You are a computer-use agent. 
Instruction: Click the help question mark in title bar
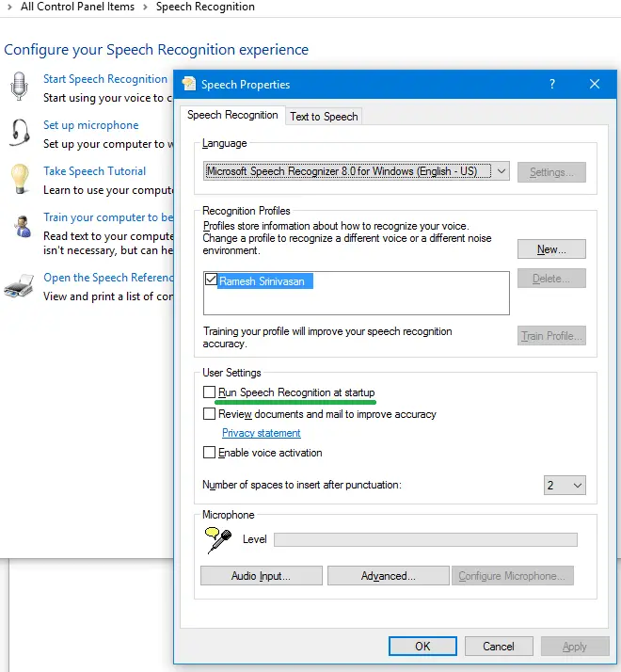point(552,84)
